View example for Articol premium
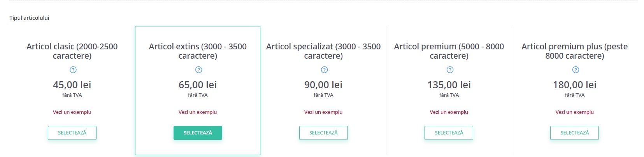The height and width of the screenshot is (157, 644). pos(449,112)
